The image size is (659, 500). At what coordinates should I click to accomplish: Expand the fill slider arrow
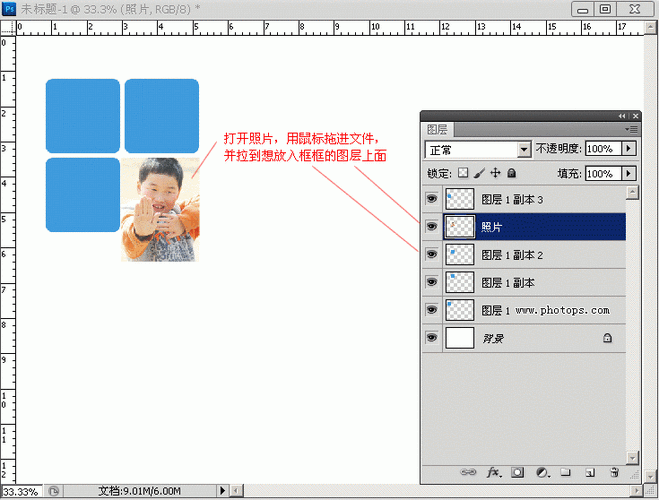point(629,173)
